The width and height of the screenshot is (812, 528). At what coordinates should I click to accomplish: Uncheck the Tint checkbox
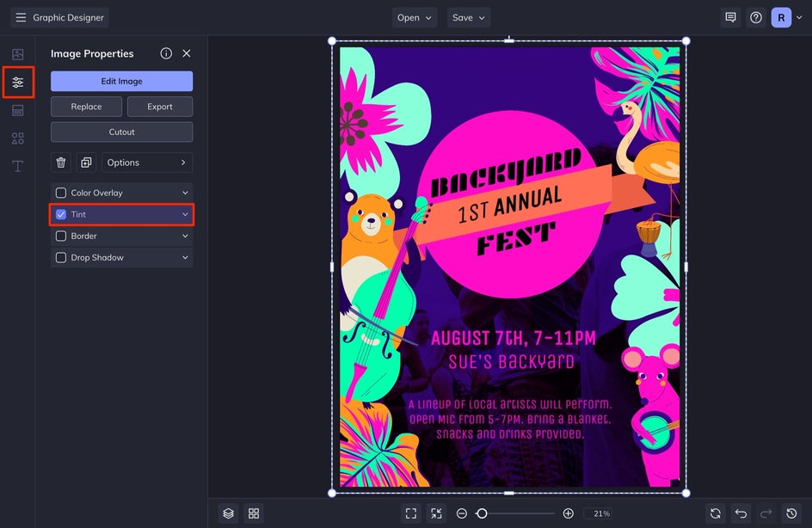coord(61,215)
